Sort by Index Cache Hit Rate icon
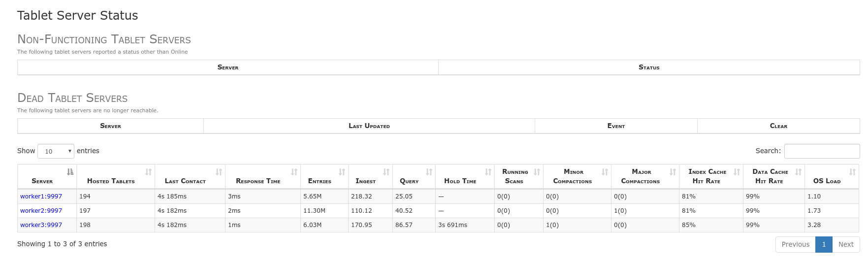This screenshot has width=868, height=263. click(x=737, y=172)
